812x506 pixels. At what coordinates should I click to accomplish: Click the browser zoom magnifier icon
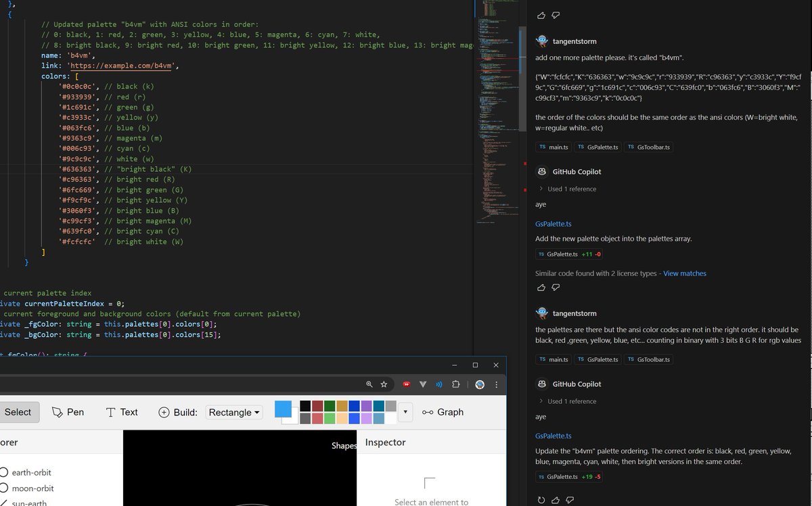(x=369, y=384)
